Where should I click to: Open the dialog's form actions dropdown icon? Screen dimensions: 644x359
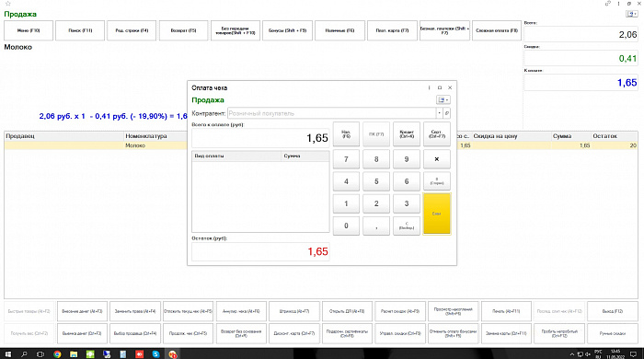[x=443, y=99]
